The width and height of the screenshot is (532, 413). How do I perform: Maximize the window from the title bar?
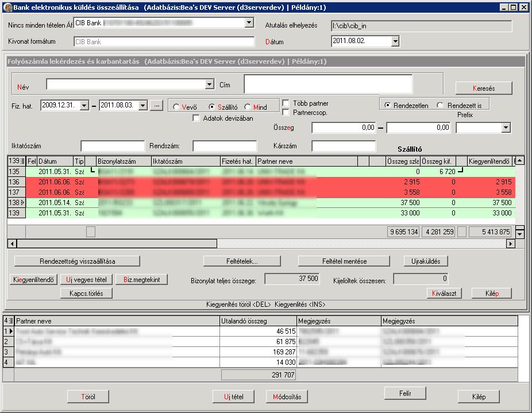pos(514,7)
